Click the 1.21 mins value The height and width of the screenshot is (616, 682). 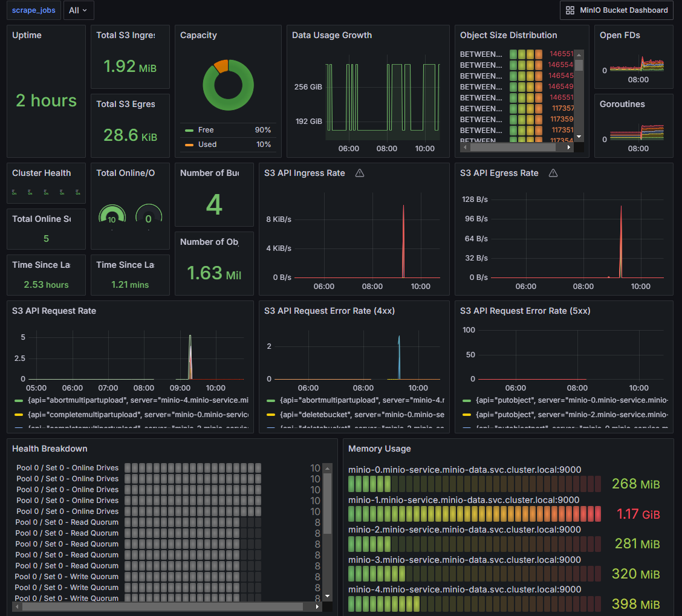[130, 285]
